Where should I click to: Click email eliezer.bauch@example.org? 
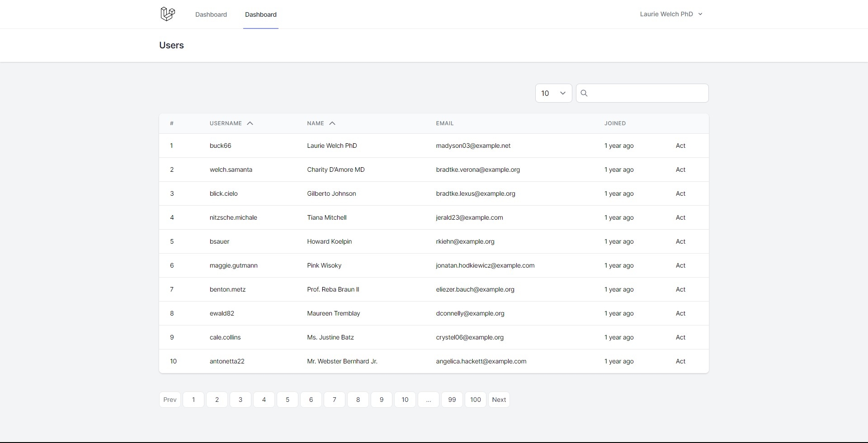[475, 289]
